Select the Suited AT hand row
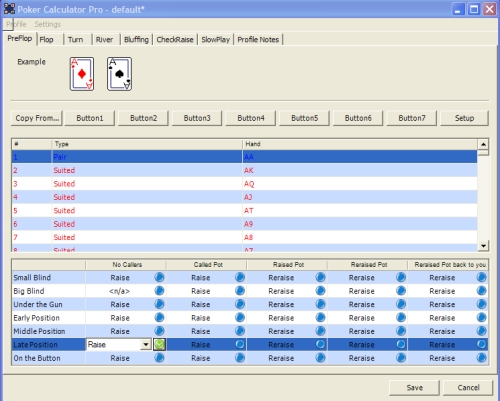 tap(244, 210)
